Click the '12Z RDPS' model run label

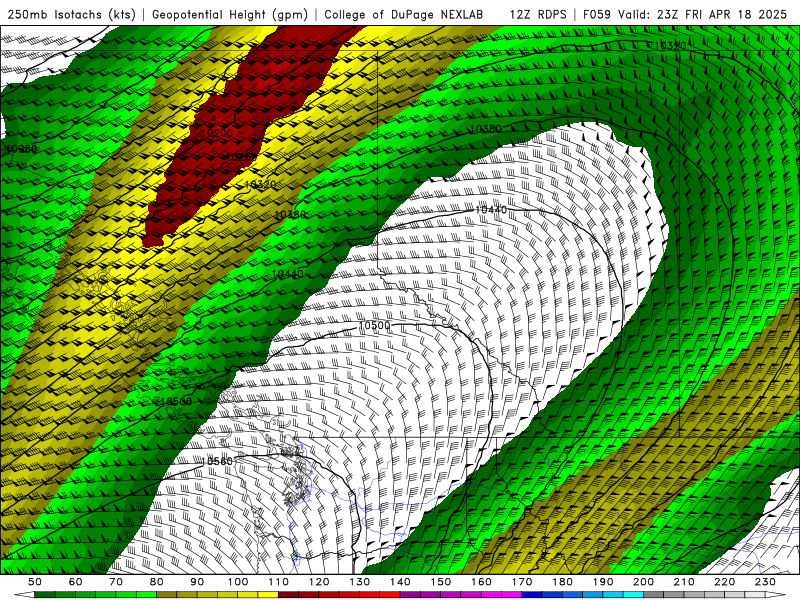(x=538, y=14)
